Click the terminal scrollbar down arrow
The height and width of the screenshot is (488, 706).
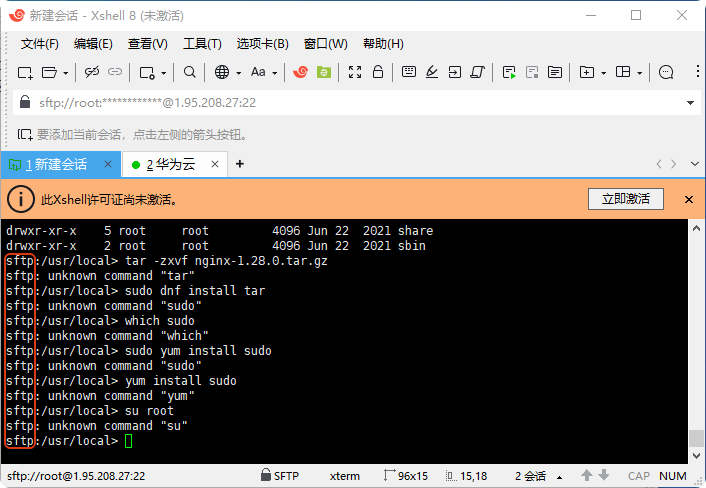697,456
